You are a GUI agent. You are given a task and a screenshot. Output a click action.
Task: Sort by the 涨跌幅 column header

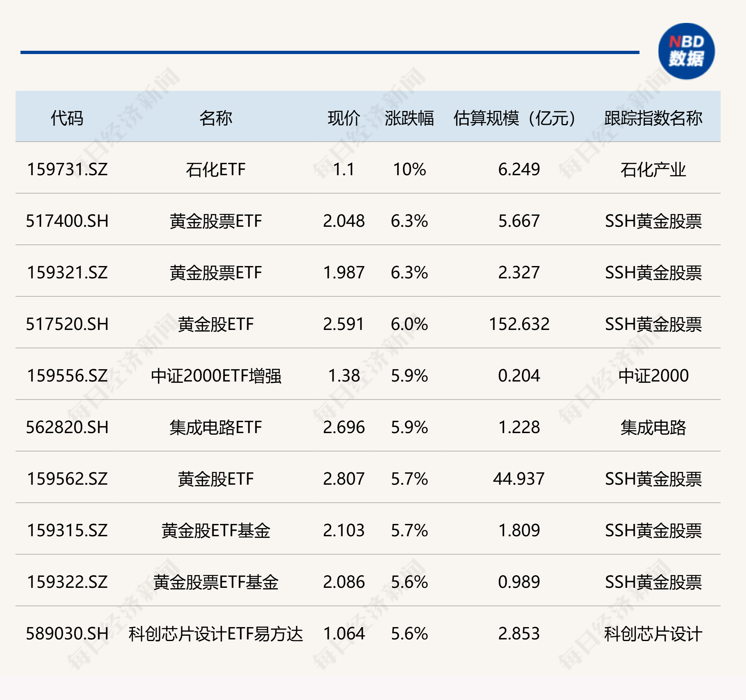tap(409, 116)
